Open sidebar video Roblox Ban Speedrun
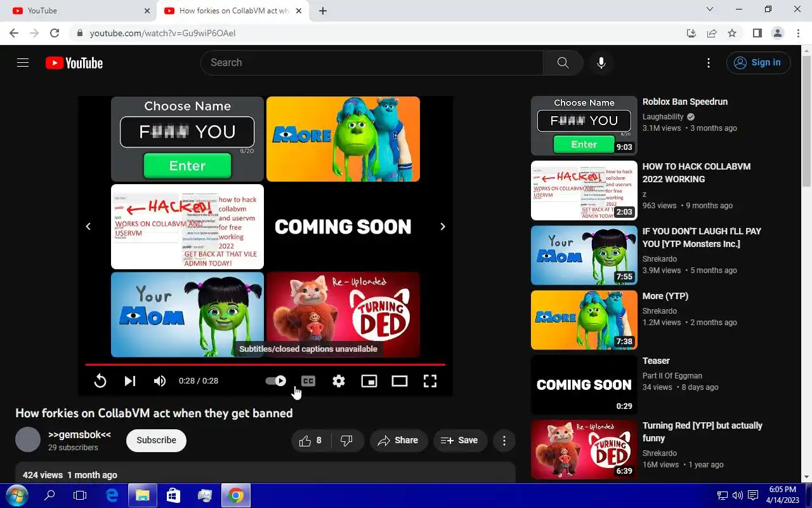 click(x=685, y=102)
